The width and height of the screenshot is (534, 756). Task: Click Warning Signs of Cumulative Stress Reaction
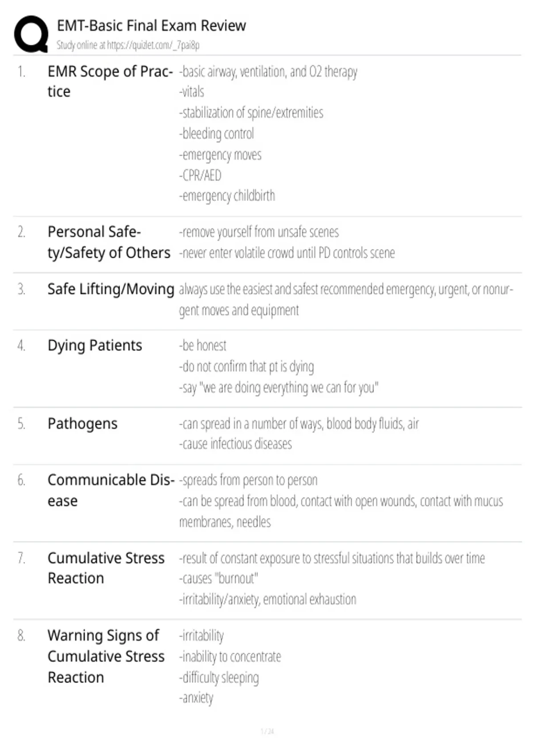coord(106,656)
